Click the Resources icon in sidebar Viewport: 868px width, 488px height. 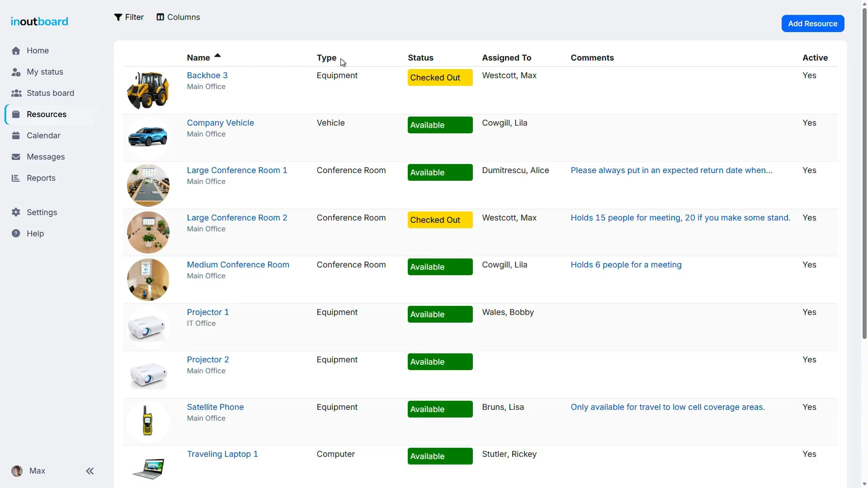coord(16,114)
